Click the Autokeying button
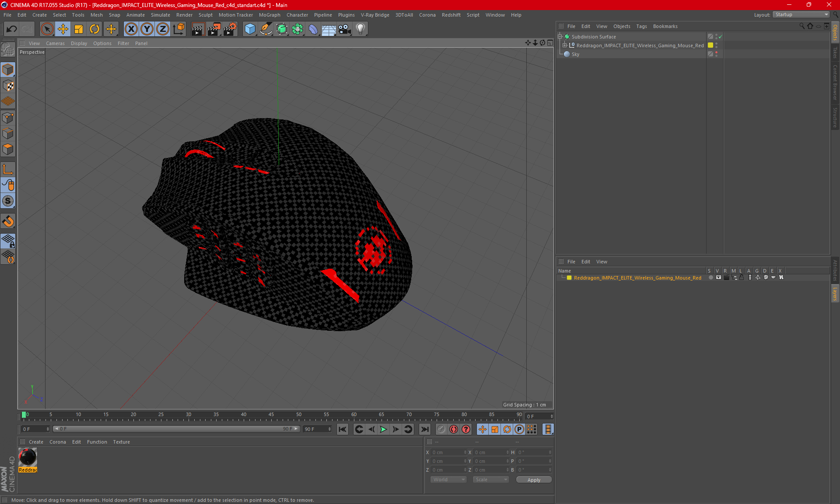 click(x=454, y=429)
